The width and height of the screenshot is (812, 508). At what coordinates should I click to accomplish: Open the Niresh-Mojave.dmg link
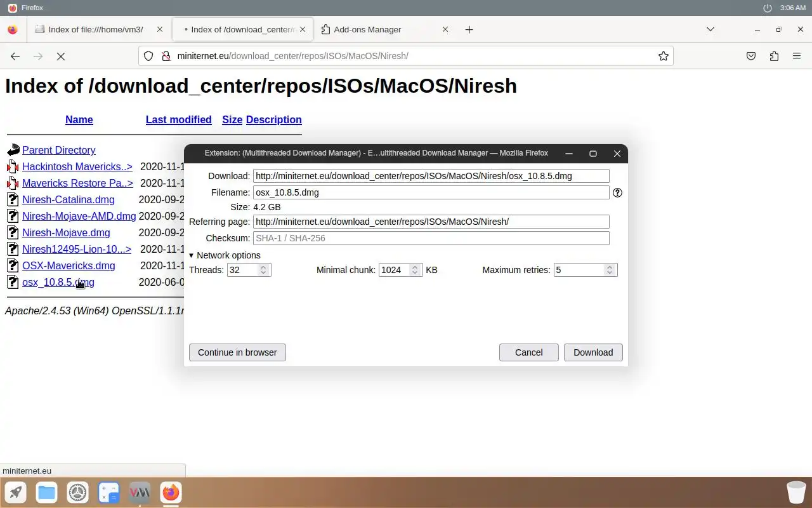(66, 233)
